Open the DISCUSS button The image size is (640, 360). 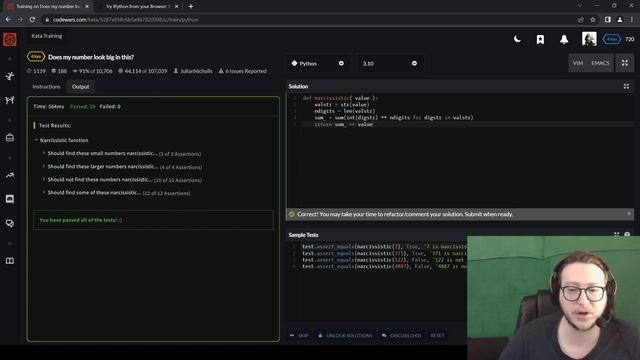(x=402, y=336)
